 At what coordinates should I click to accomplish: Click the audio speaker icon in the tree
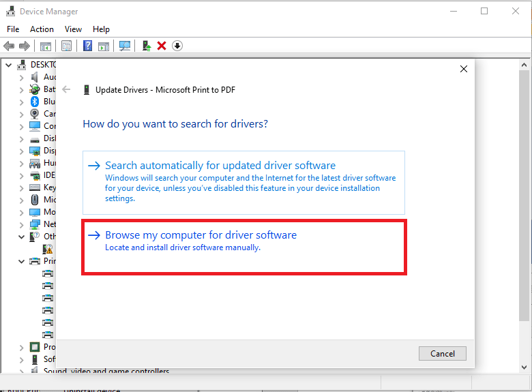pyautogui.click(x=35, y=77)
